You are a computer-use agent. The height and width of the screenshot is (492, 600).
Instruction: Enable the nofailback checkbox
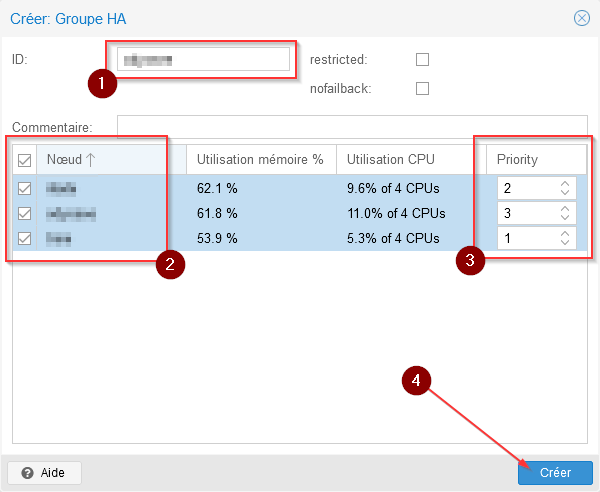click(x=422, y=88)
